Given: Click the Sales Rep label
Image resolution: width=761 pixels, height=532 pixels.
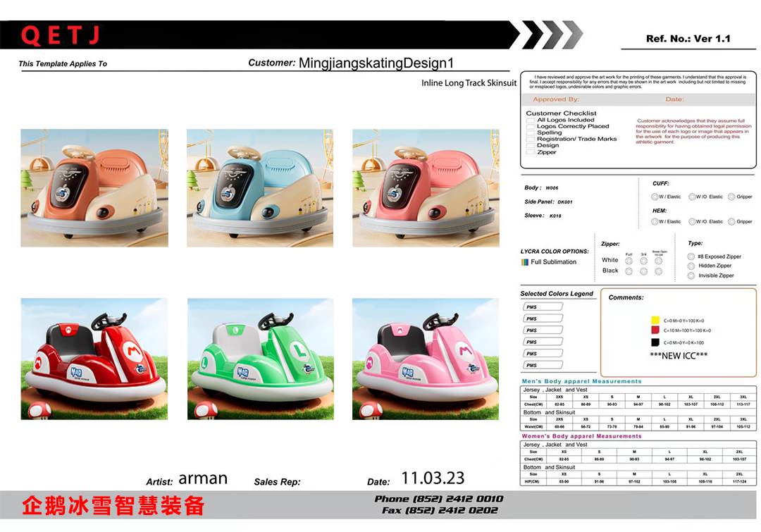Looking at the screenshot, I should [x=277, y=482].
